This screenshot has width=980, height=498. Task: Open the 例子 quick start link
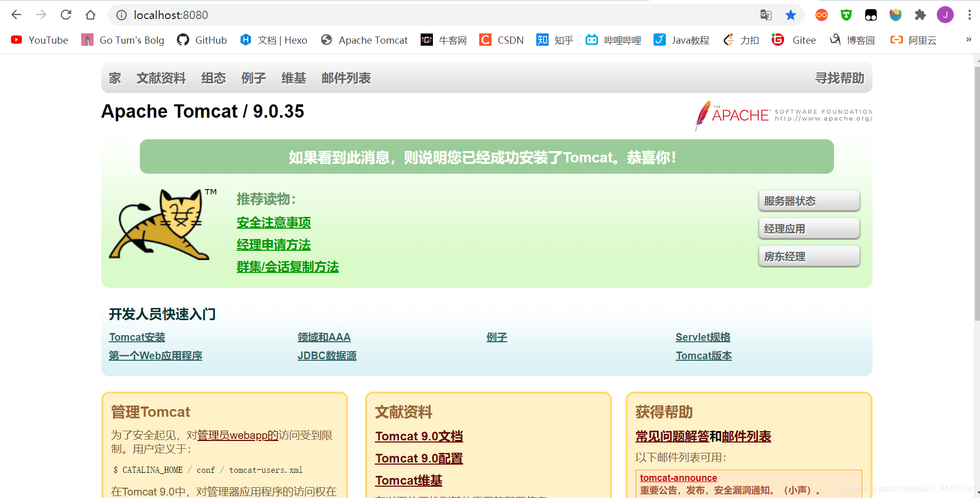pos(497,337)
